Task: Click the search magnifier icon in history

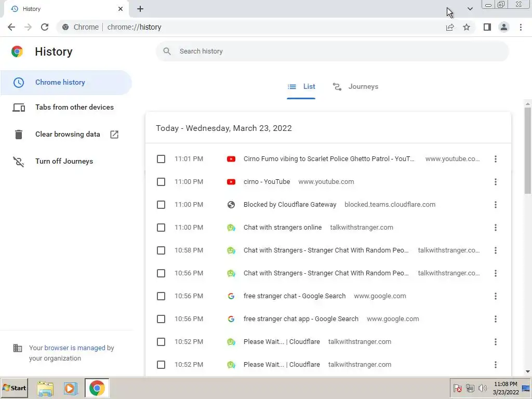Action: 167,51
